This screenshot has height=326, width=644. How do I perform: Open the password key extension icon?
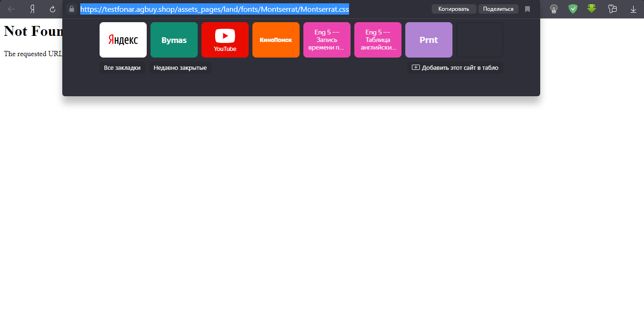pyautogui.click(x=554, y=9)
